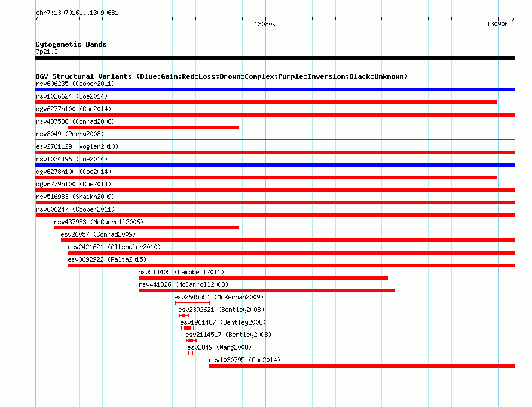Click the esv2392621 small red glyph
Image resolution: width=532 pixels, height=407 pixels.
[184, 316]
